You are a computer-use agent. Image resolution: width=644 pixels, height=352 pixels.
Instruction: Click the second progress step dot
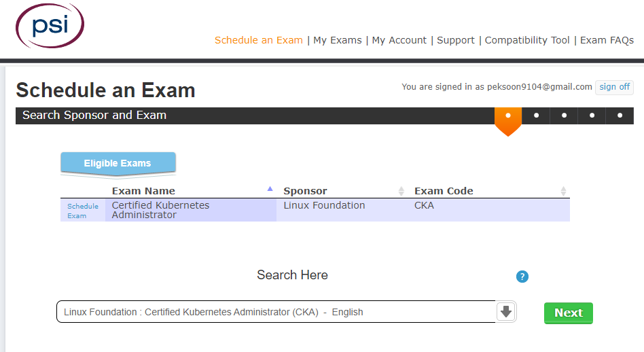point(537,116)
